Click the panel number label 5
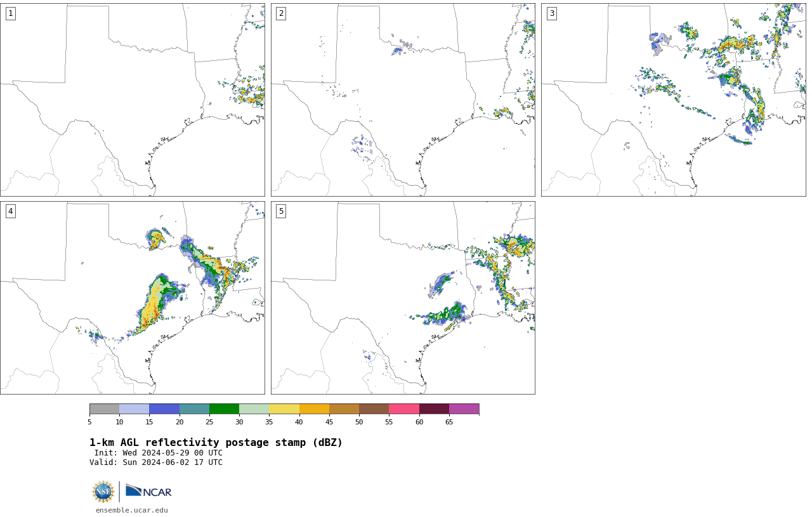This screenshot has width=812, height=517. [x=281, y=211]
